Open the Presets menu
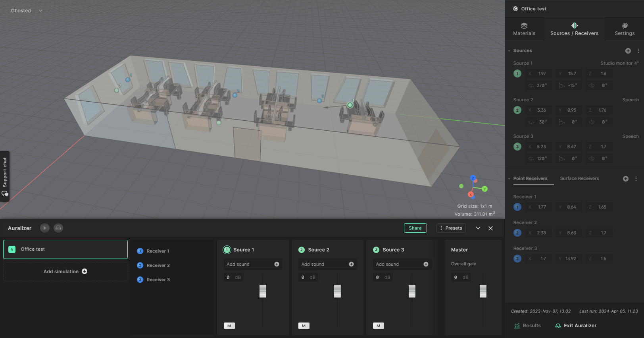The image size is (644, 338). [x=451, y=228]
